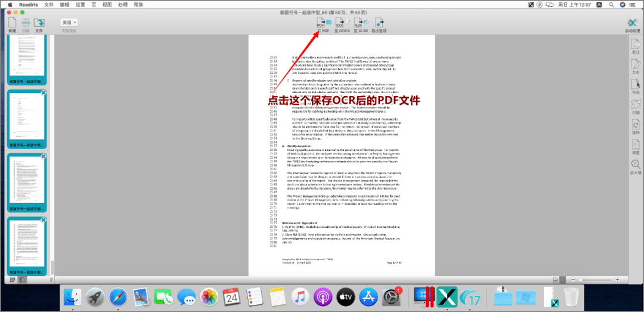644x312 pixels.
Task: Open the 编辑 menu
Action: tap(64, 5)
